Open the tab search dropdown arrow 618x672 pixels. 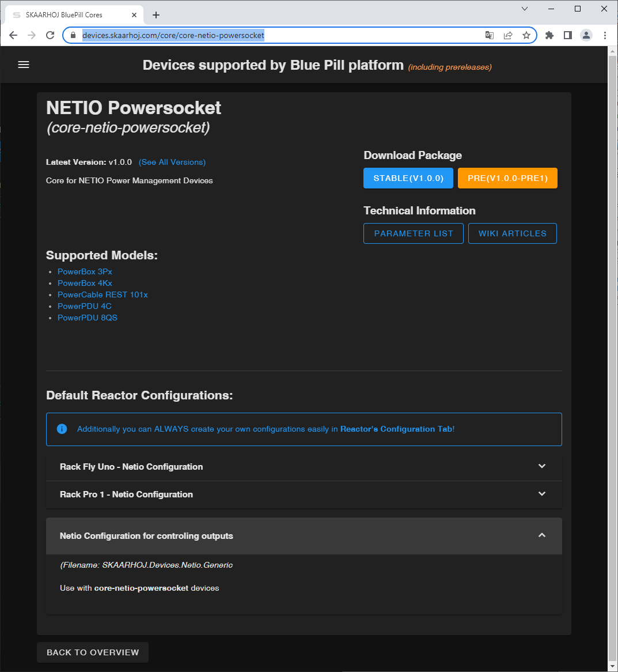525,9
